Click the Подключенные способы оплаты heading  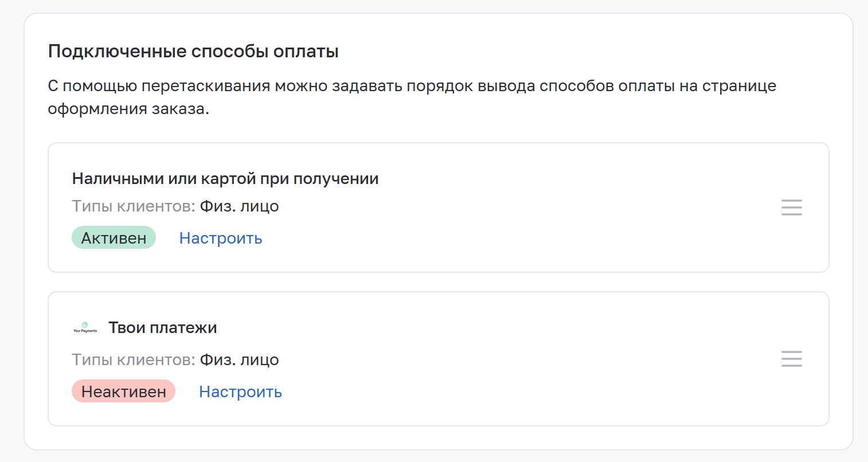point(193,52)
